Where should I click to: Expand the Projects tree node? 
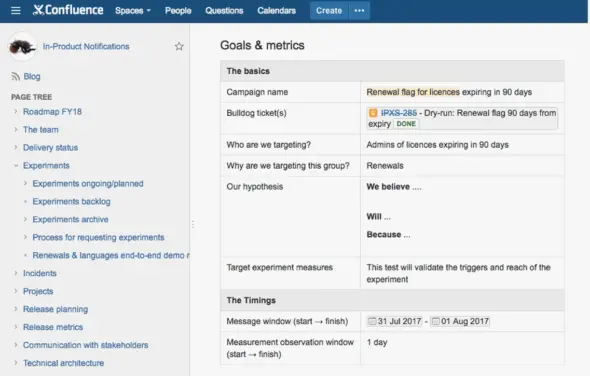point(15,291)
